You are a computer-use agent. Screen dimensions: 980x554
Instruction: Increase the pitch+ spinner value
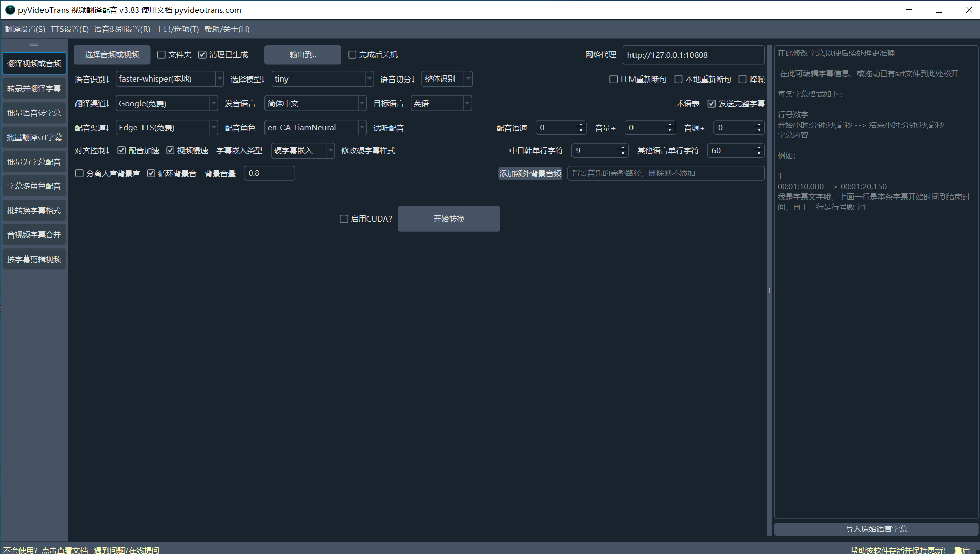pyautogui.click(x=759, y=125)
